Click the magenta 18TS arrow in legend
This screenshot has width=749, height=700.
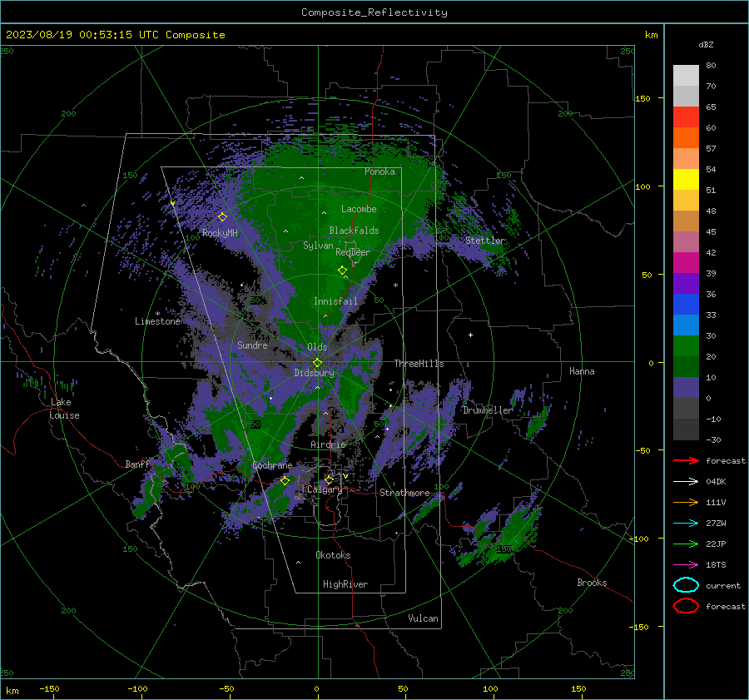pyautogui.click(x=686, y=565)
